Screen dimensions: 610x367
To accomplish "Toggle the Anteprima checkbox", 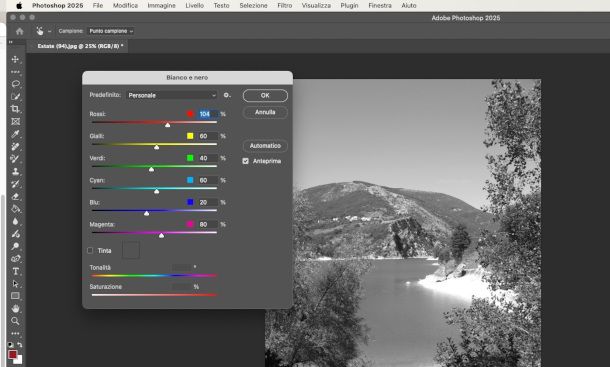I will click(x=245, y=161).
